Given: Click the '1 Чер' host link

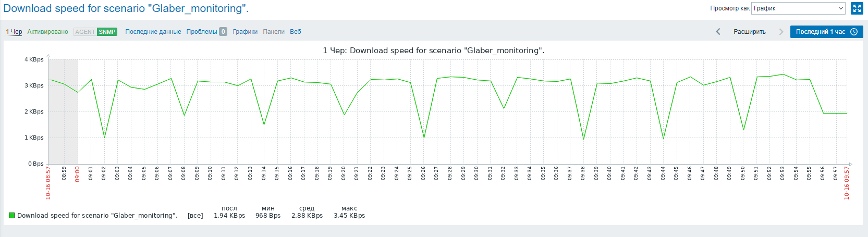Looking at the screenshot, I should (x=14, y=32).
